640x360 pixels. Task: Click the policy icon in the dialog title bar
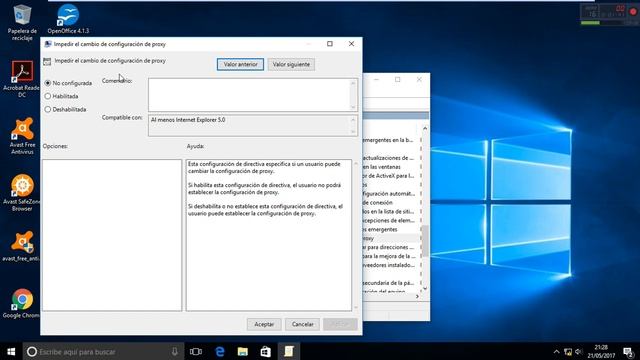(48, 44)
